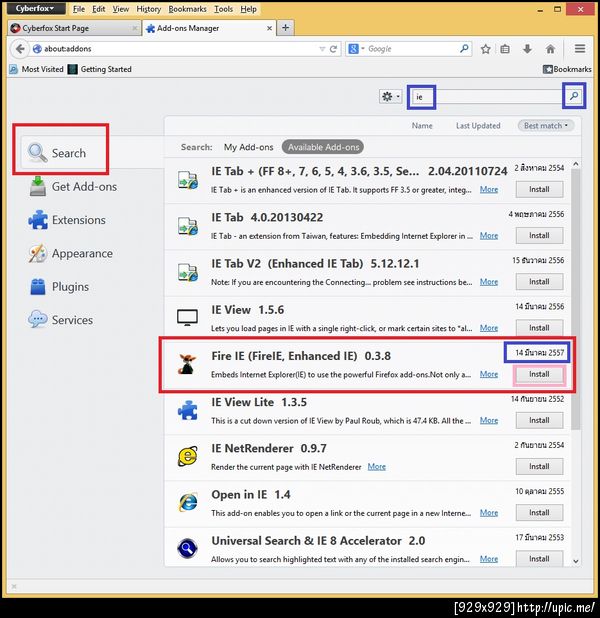Open the File menu
This screenshot has width=600, height=618.
click(78, 9)
